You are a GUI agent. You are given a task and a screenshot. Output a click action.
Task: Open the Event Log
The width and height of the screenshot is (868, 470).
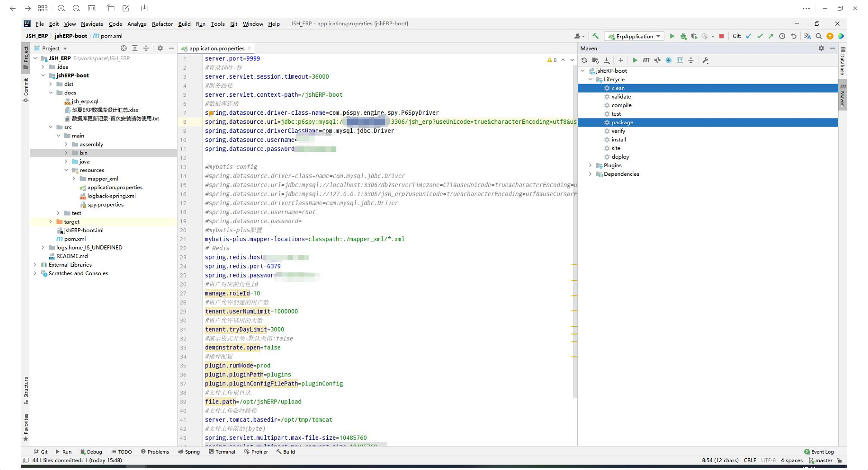coord(819,451)
